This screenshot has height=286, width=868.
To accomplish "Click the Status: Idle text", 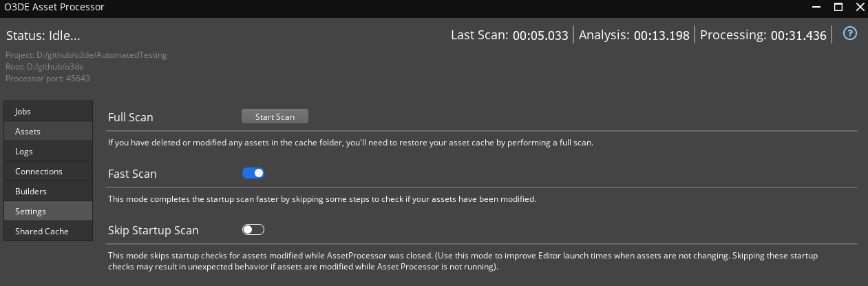I will tap(48, 35).
